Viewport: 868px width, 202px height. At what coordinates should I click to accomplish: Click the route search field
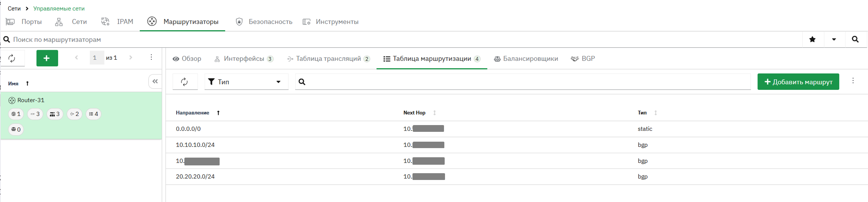click(523, 82)
